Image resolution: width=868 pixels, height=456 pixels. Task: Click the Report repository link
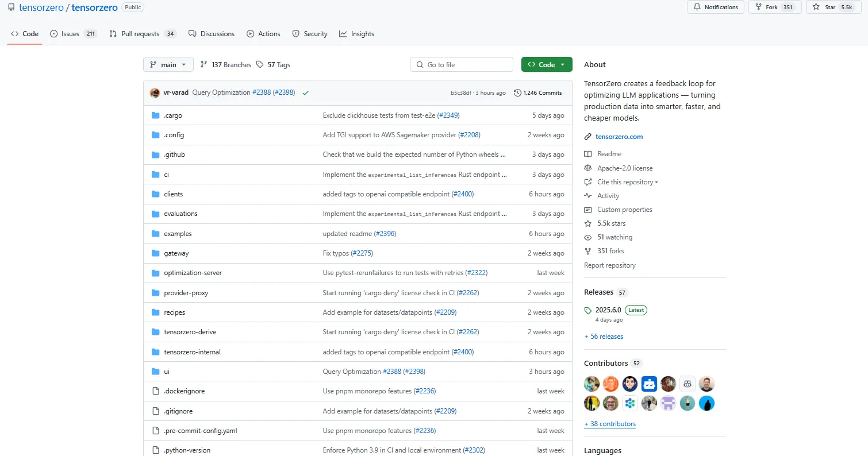pos(610,265)
